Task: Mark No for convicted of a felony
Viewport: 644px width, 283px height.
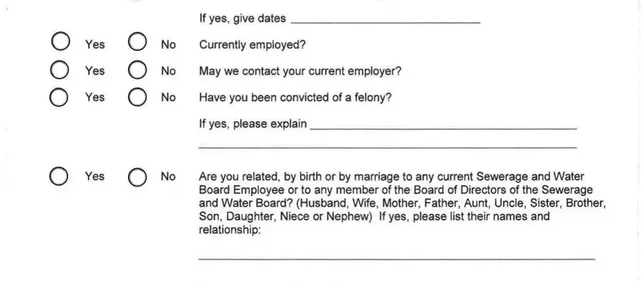Action: (x=137, y=97)
